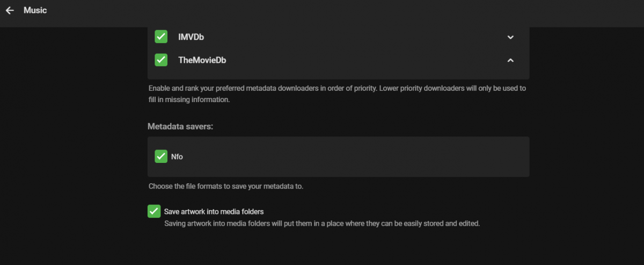Uncheck the TheMovieDb downloader checkbox
644x265 pixels.
161,60
